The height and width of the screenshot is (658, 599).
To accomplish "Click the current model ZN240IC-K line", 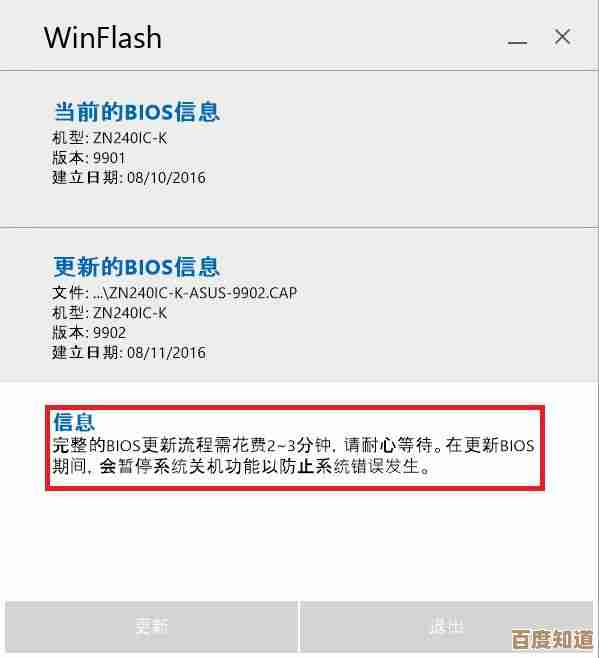I will (x=109, y=138).
